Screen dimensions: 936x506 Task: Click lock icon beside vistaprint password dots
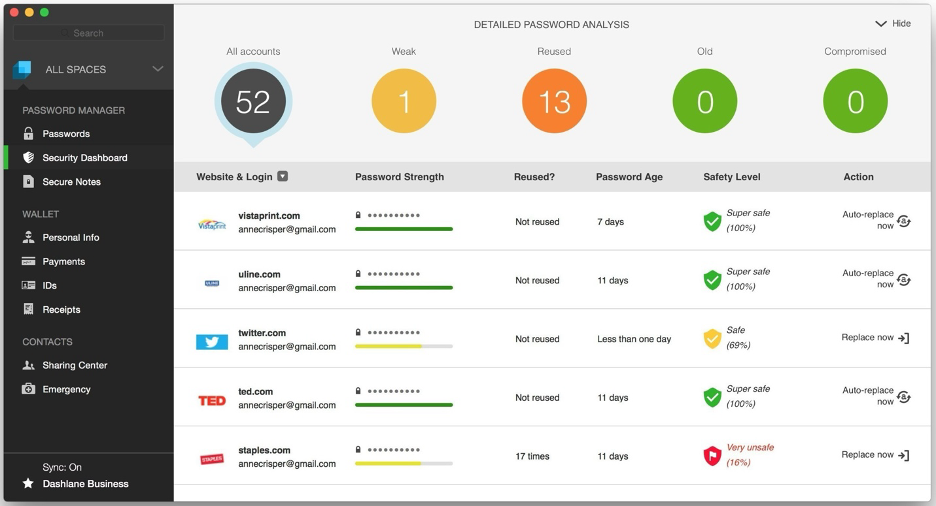click(x=358, y=215)
